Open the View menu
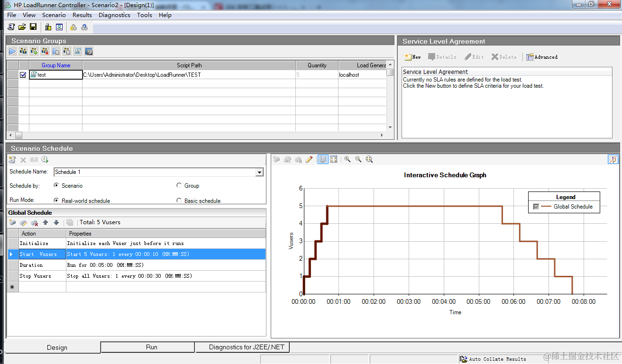The image size is (622, 364). pyautogui.click(x=29, y=15)
